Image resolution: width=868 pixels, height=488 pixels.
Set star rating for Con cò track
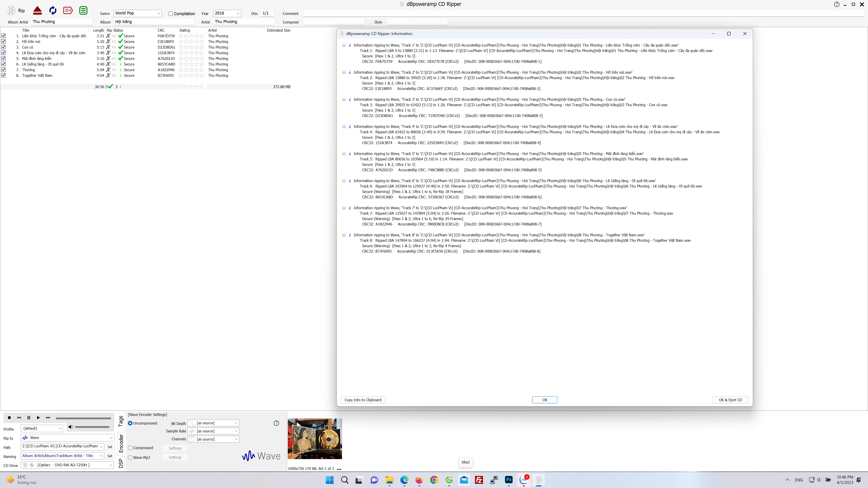[191, 47]
